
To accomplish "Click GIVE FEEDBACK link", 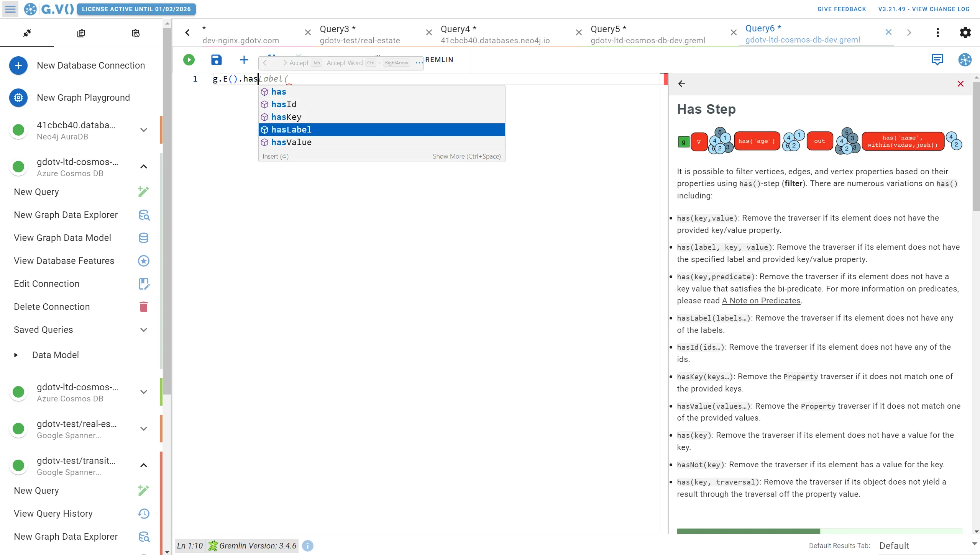I will (x=842, y=9).
